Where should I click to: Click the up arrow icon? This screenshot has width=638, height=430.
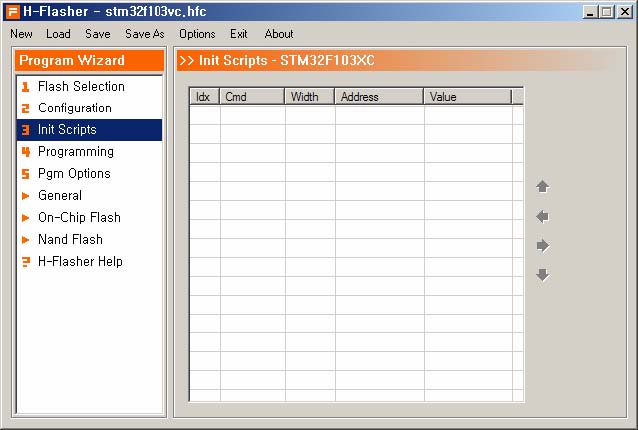[x=542, y=187]
